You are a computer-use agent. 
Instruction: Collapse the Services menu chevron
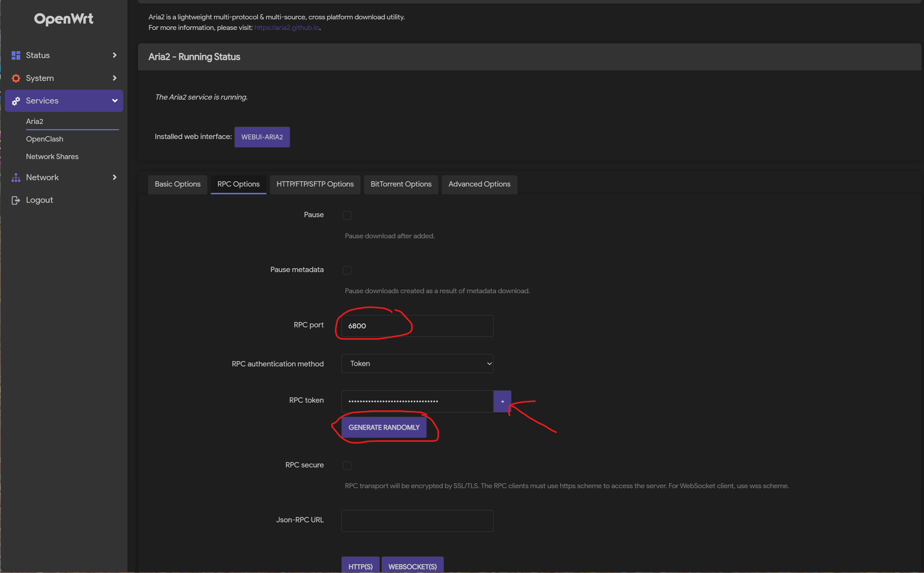click(114, 101)
